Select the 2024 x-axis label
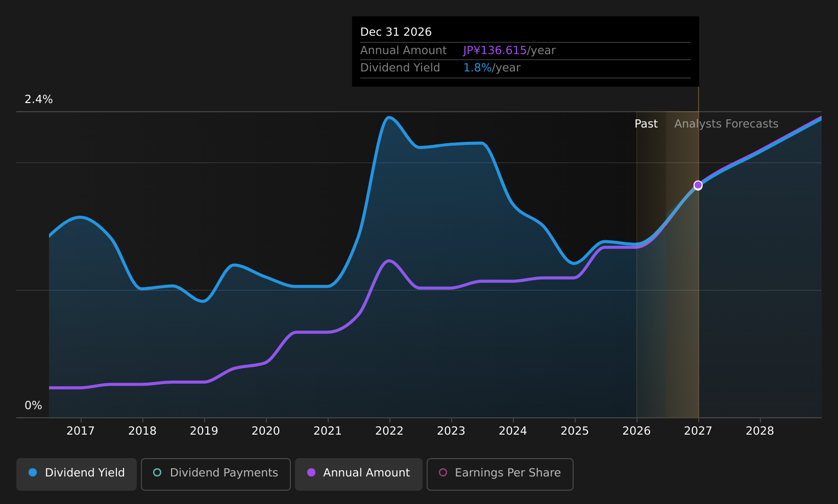This screenshot has height=504, width=838. click(513, 431)
